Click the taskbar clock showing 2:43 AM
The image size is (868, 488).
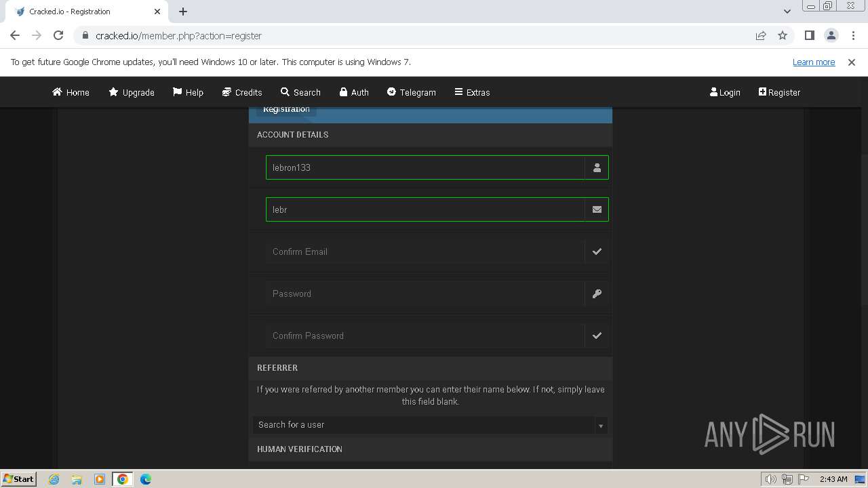pyautogui.click(x=833, y=479)
